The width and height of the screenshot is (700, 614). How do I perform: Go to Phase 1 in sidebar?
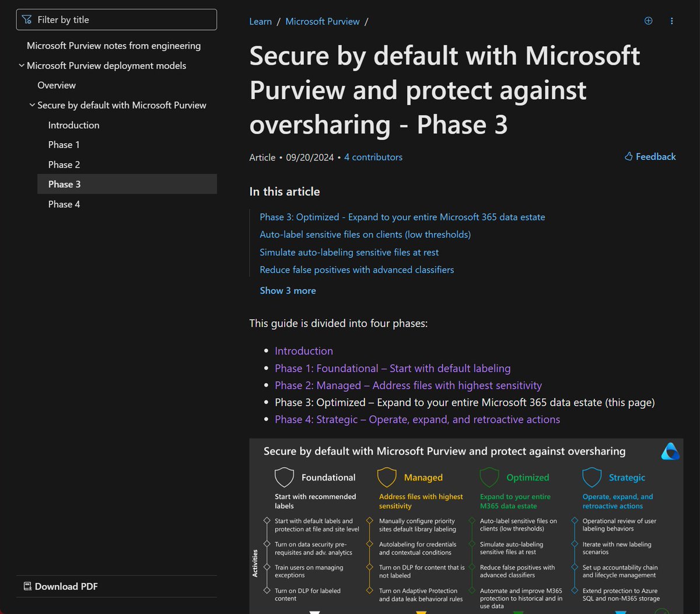(64, 145)
